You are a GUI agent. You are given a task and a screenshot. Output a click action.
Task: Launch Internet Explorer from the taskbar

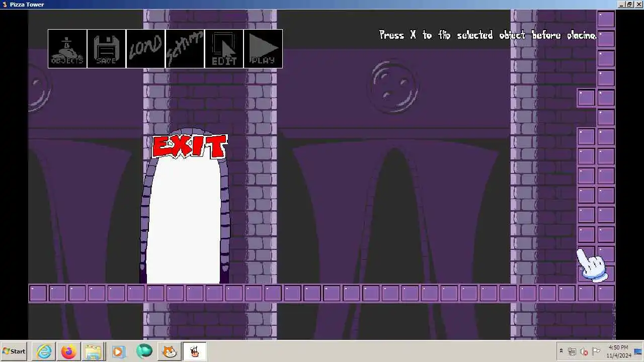click(x=44, y=351)
